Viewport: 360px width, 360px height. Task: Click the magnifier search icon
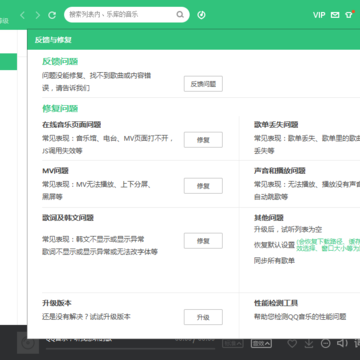[180, 15]
